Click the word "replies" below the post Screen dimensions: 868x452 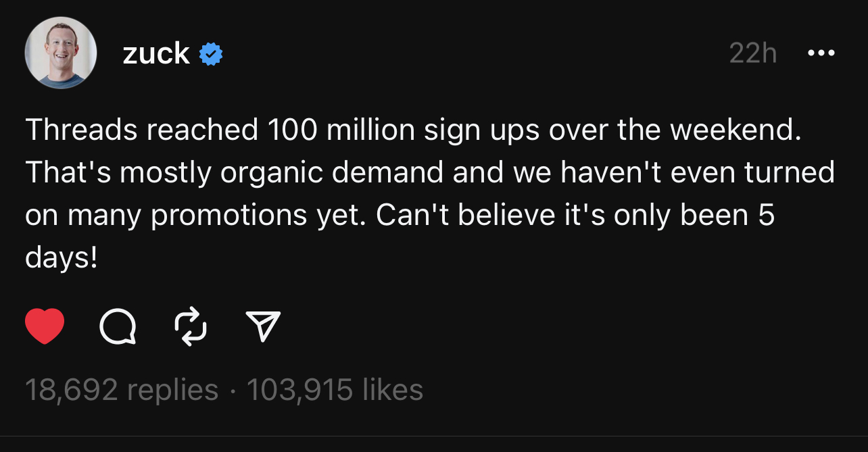pos(172,390)
